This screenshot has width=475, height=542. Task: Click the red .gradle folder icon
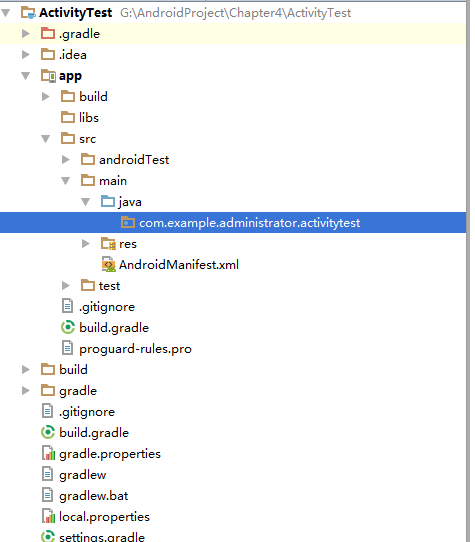48,34
